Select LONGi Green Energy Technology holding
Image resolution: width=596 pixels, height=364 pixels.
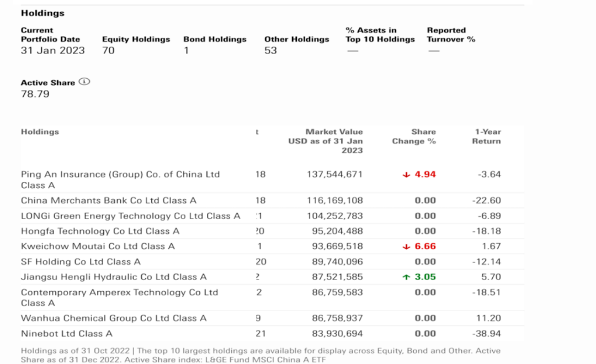coord(131,216)
